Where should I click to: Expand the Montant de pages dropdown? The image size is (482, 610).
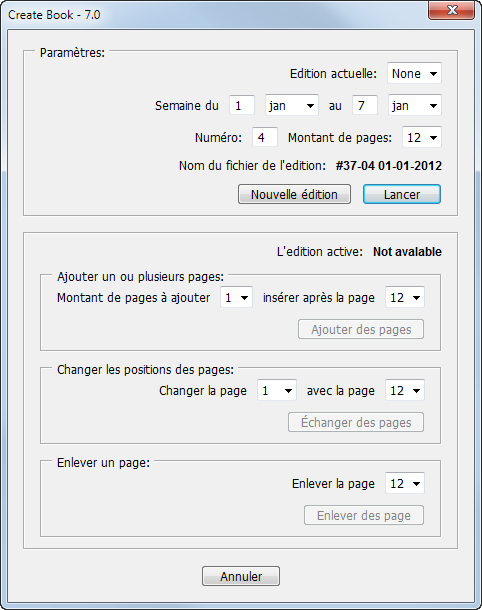[x=422, y=137]
